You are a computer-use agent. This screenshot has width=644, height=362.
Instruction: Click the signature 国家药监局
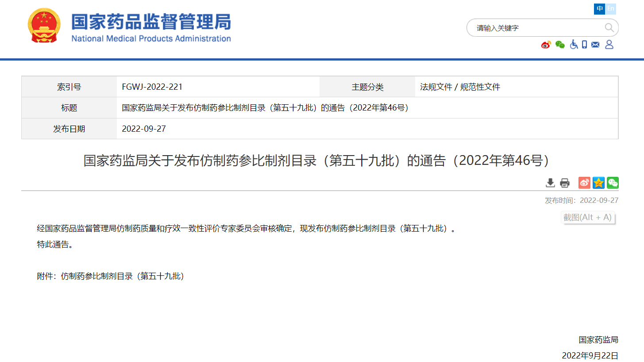point(598,340)
